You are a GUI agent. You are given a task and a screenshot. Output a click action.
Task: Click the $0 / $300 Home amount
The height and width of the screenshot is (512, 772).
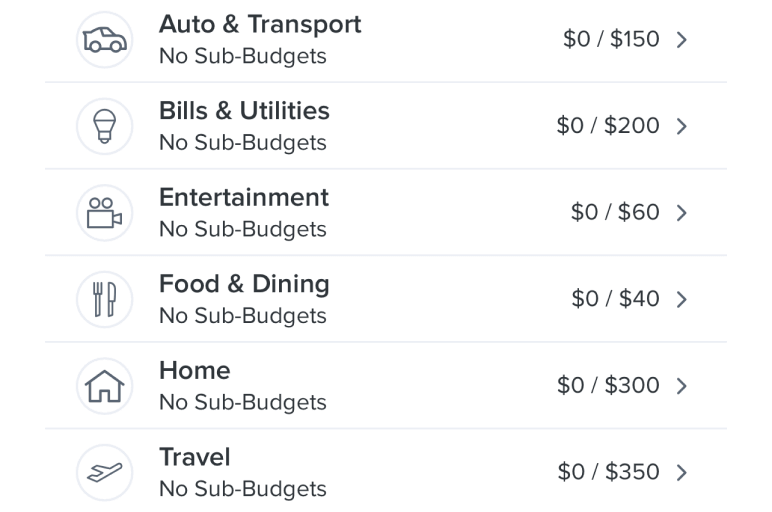[608, 385]
